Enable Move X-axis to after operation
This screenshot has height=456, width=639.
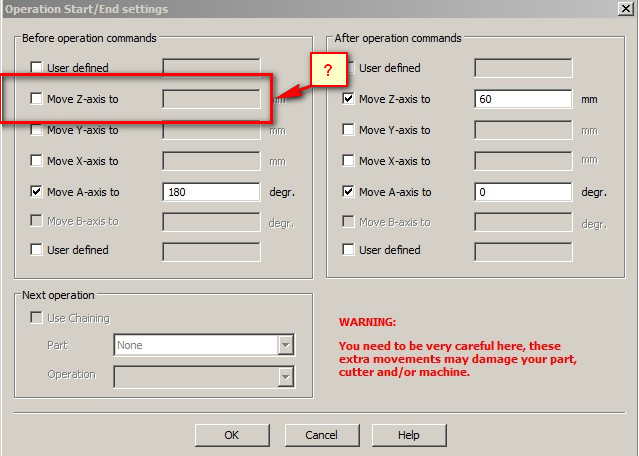pos(349,161)
